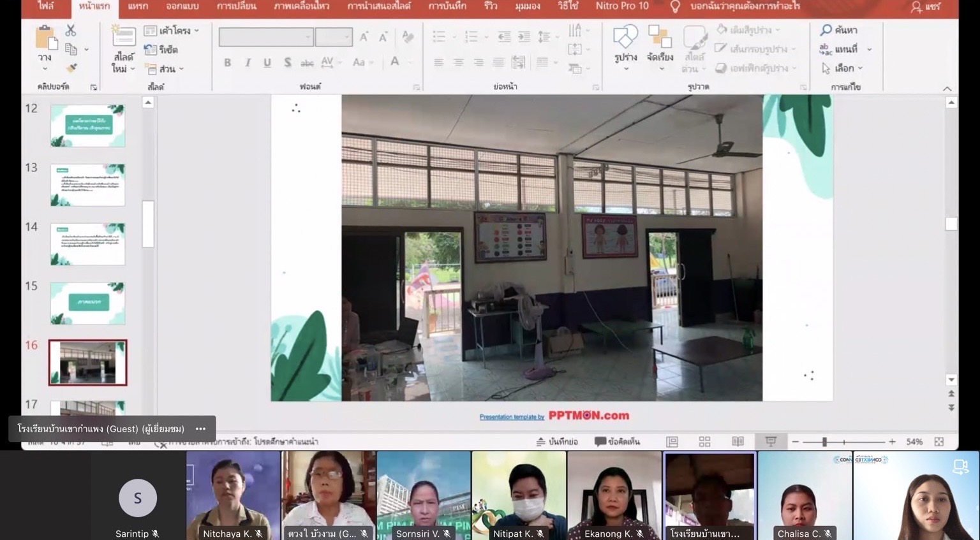Click the Shapes (รูปร่าง) gallery icon
The image size is (980, 540).
click(x=625, y=38)
